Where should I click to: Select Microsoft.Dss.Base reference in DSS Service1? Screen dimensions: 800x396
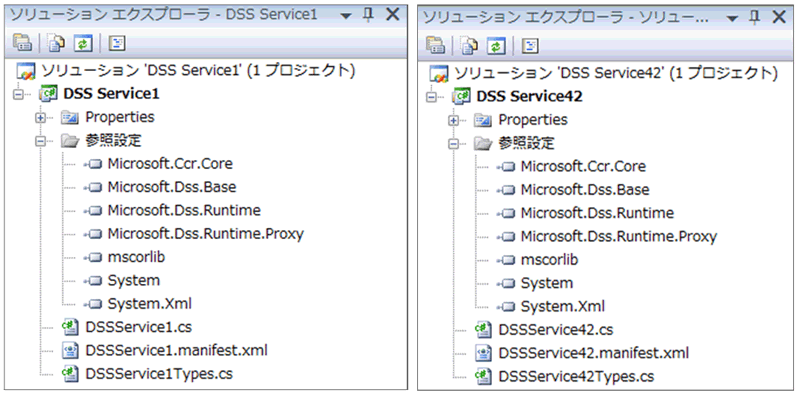click(x=172, y=187)
